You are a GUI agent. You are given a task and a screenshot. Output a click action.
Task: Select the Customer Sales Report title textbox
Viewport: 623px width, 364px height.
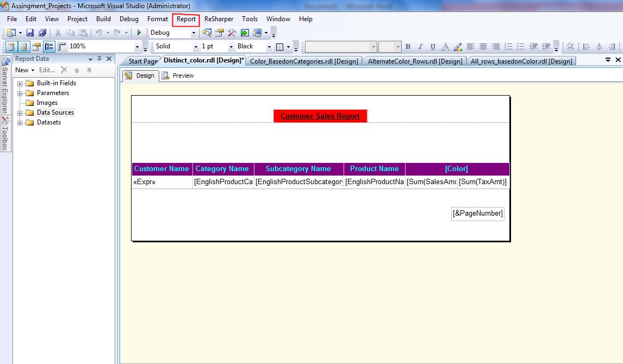pos(320,116)
